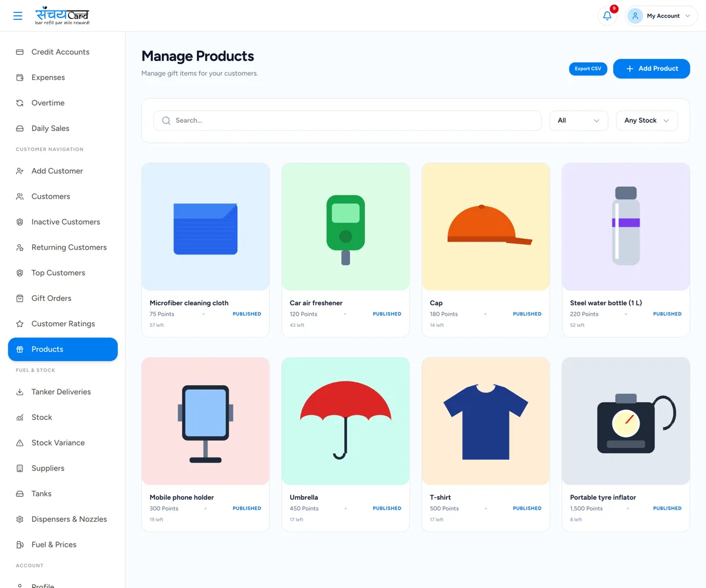Click the Expenses wallet icon
Image resolution: width=706 pixels, height=588 pixels.
[x=19, y=77]
